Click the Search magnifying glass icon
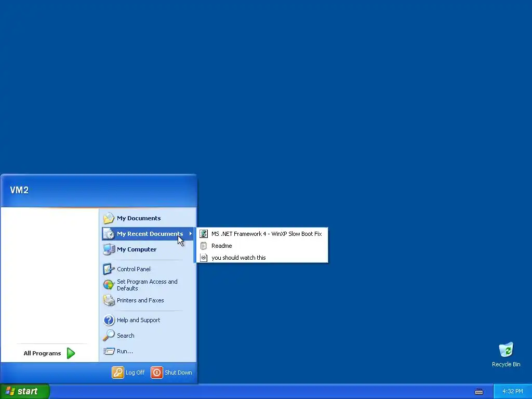The image size is (532, 399). pyautogui.click(x=109, y=336)
